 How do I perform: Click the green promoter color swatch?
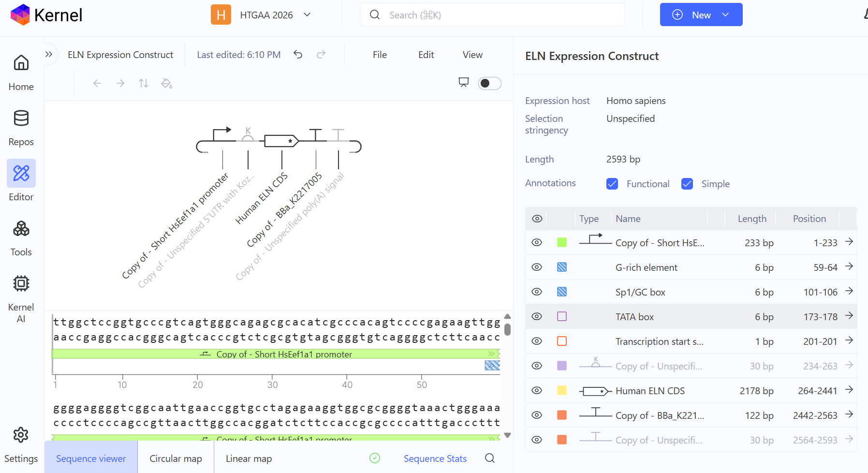(562, 242)
